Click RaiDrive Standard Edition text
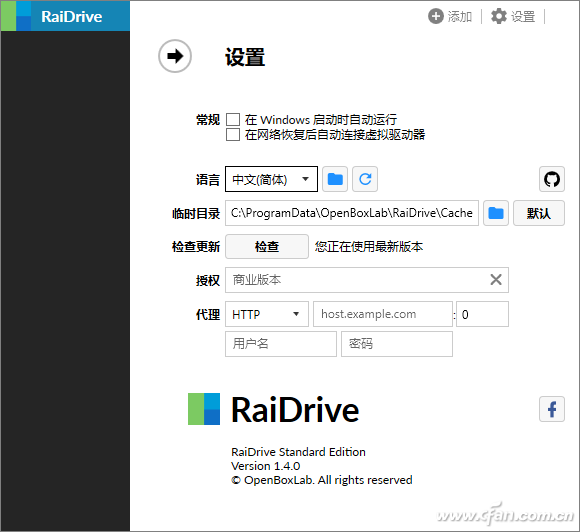Viewport: 580px width, 532px height. 298,452
